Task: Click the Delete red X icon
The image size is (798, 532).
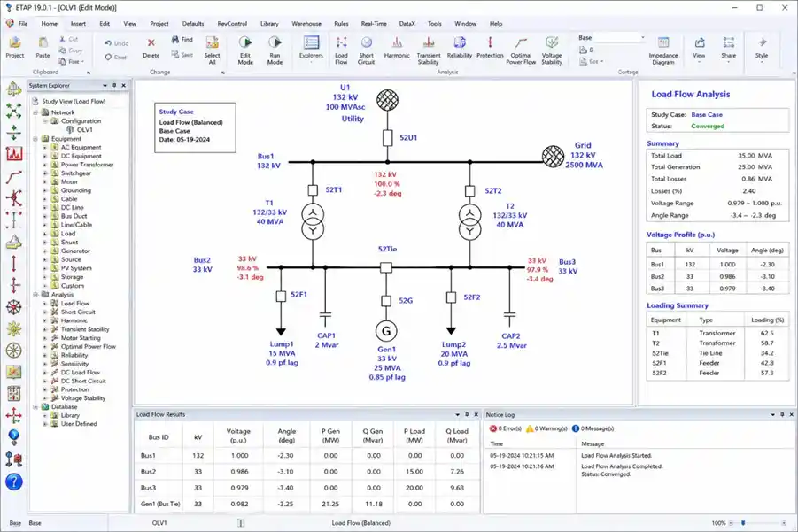Action: point(151,49)
